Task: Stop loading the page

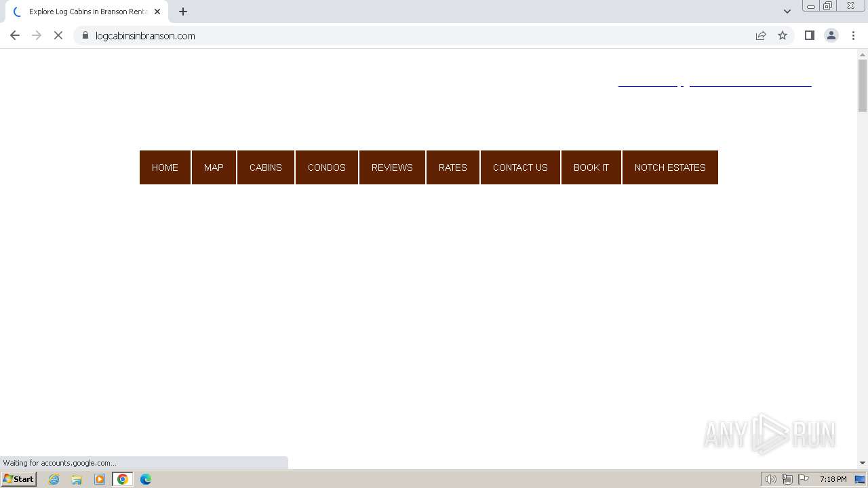Action: 58,35
